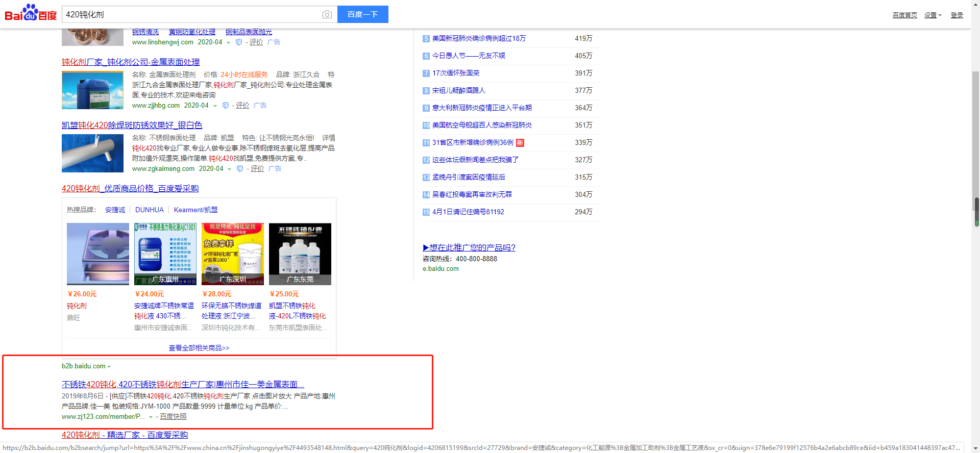Open 百度首页 link in header
Viewport: 980px width, 453px height.
pyautogui.click(x=904, y=15)
